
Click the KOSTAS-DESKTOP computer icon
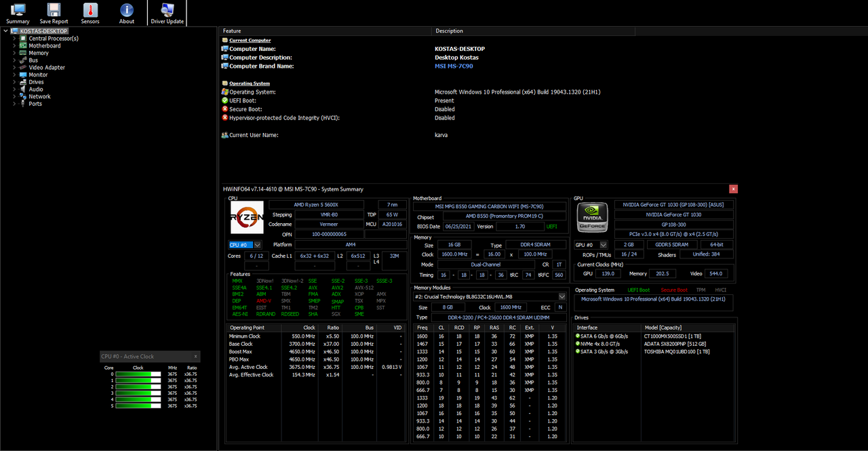click(14, 31)
